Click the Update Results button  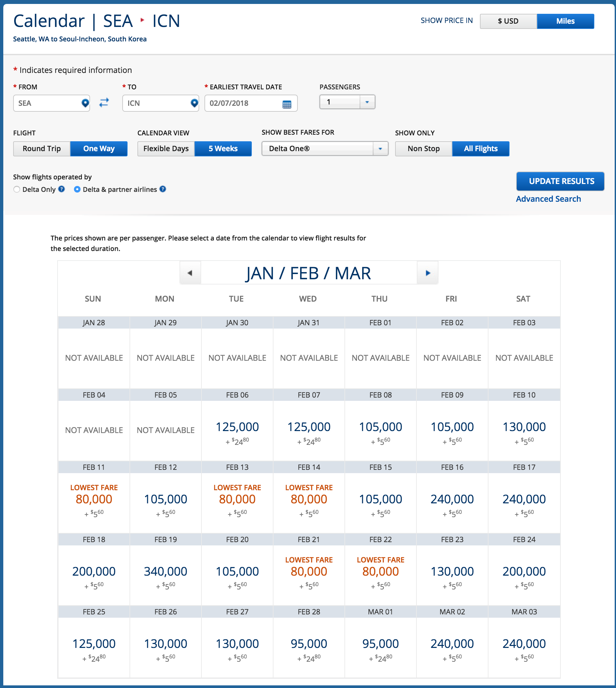560,181
